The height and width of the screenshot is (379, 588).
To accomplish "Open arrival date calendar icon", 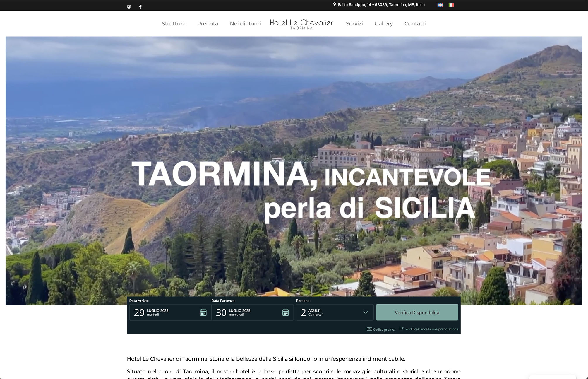I will coord(203,313).
